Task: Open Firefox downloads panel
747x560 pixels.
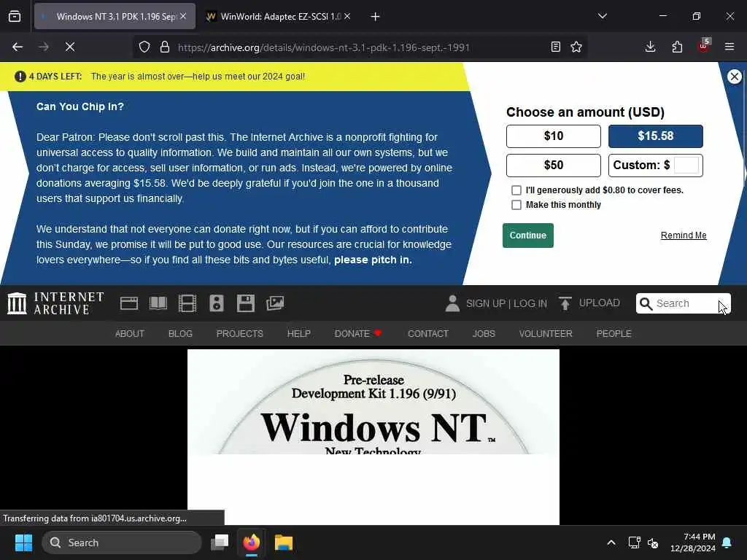Action: (650, 47)
